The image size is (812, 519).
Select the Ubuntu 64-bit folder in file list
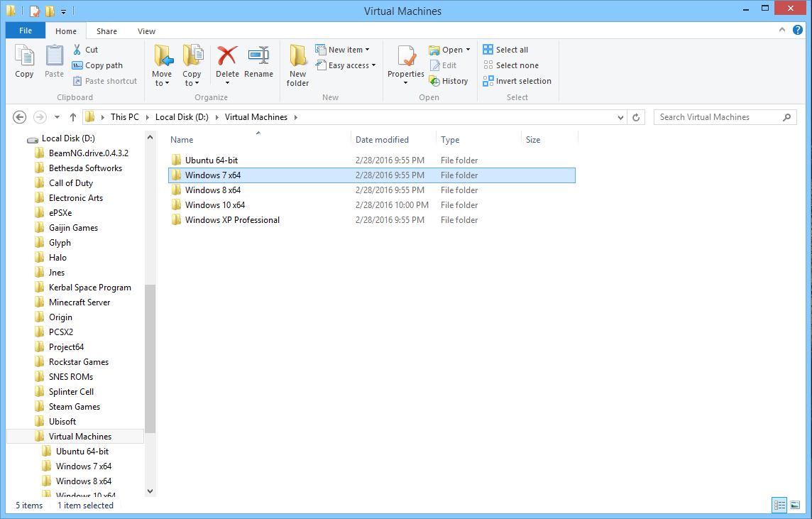coord(372,160)
